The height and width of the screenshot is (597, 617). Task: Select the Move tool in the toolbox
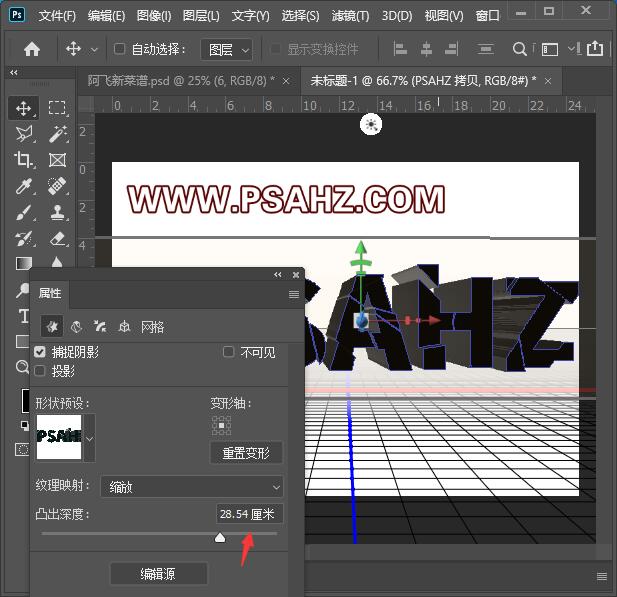[24, 108]
